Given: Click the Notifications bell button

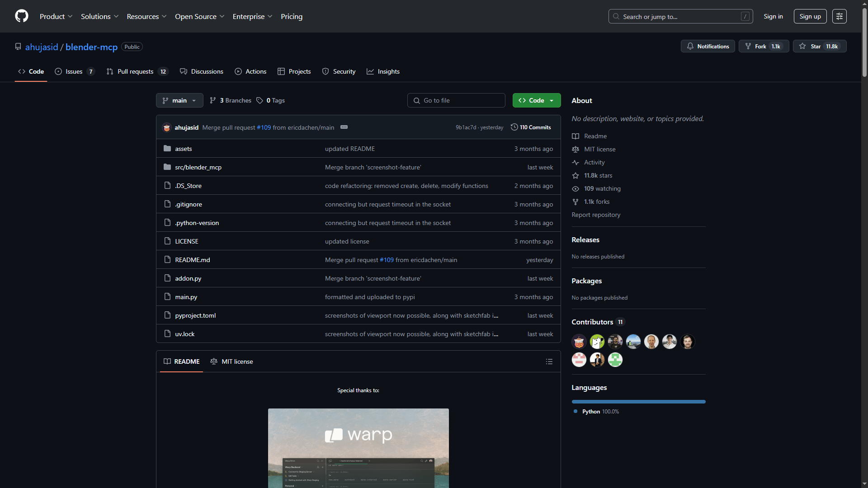Looking at the screenshot, I should click(x=708, y=46).
